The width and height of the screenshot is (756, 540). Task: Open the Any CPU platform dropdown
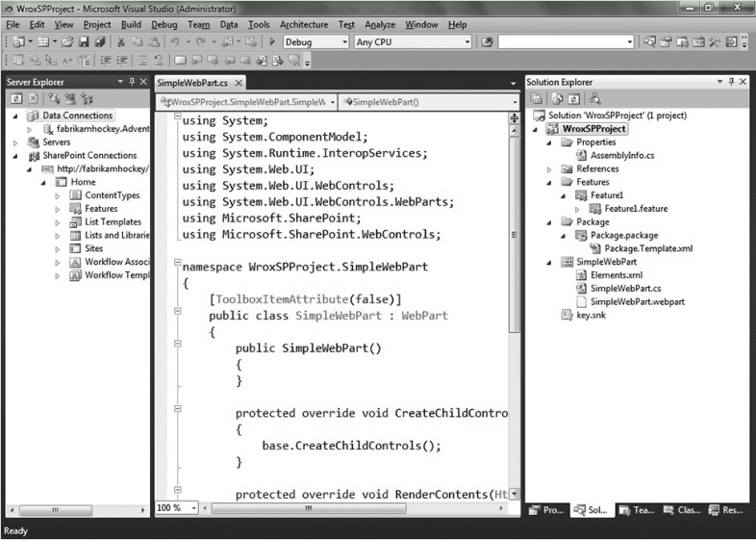(467, 42)
